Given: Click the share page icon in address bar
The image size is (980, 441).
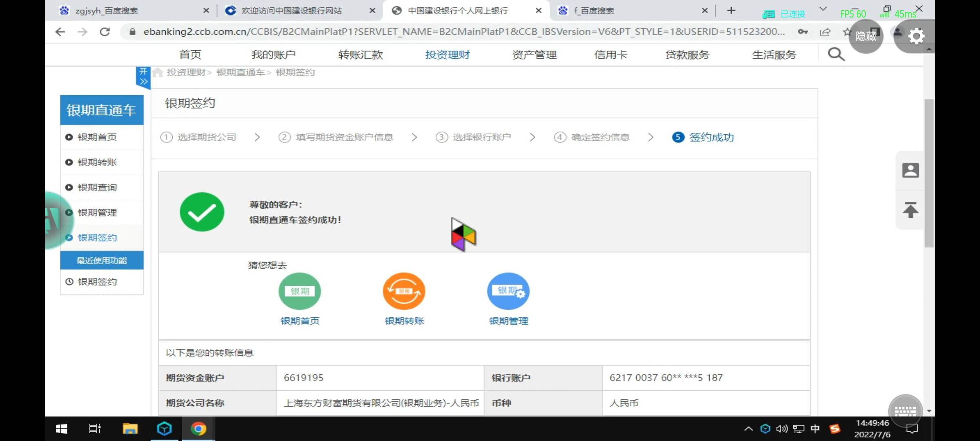Looking at the screenshot, I should click(825, 32).
